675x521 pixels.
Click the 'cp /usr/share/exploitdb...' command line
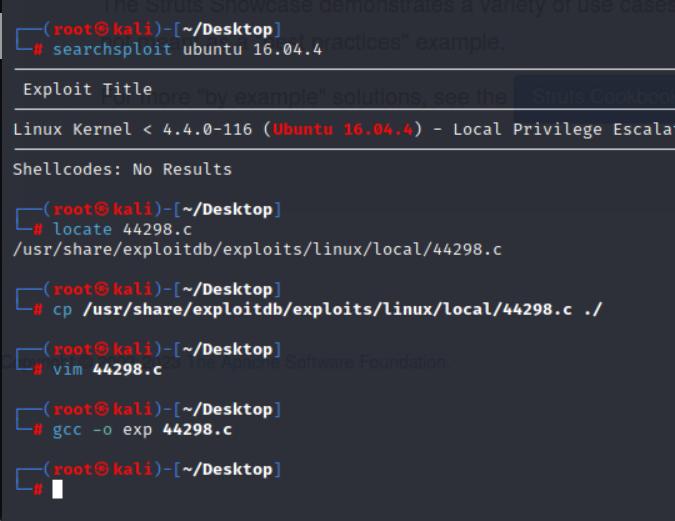[x=328, y=310]
